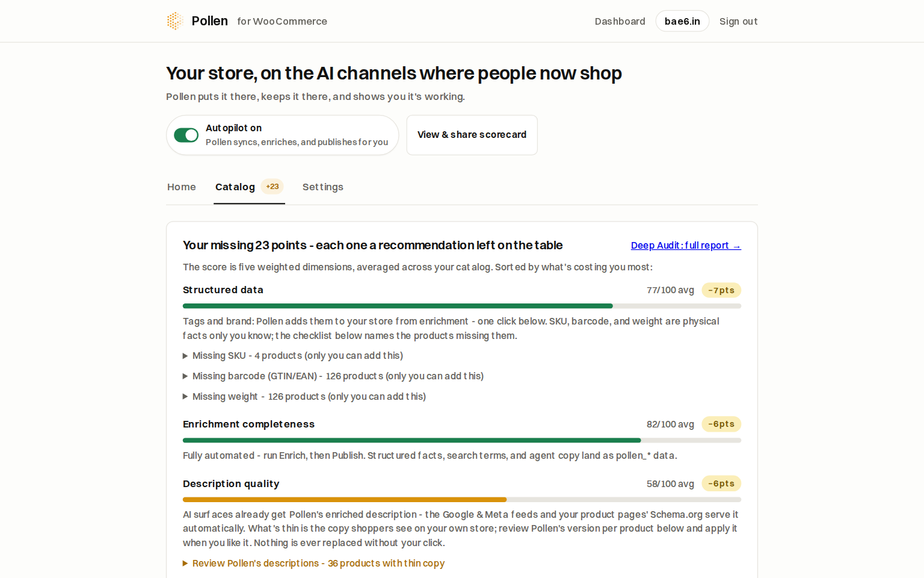Click the Description quality orange progress bar
The image size is (924, 578).
pyautogui.click(x=462, y=500)
